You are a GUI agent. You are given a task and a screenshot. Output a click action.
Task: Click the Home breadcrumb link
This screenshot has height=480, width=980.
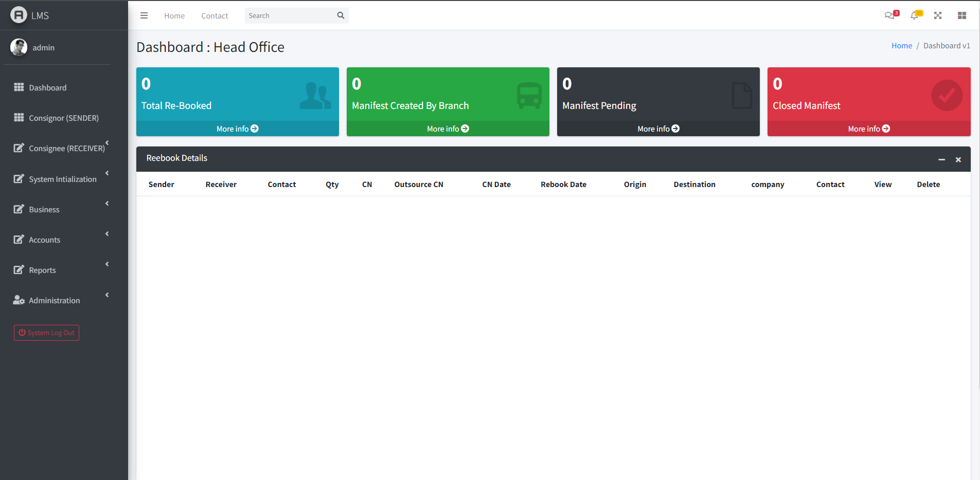pos(901,46)
